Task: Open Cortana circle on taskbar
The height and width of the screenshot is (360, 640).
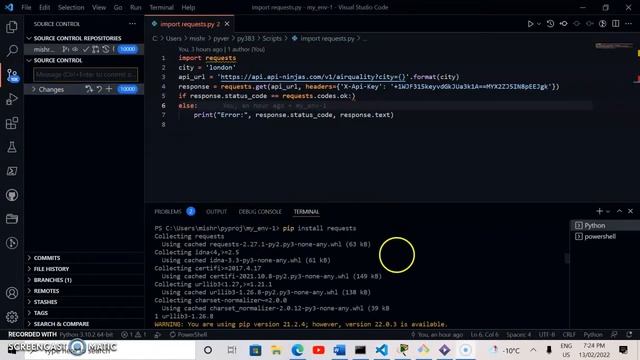Action: [208, 350]
